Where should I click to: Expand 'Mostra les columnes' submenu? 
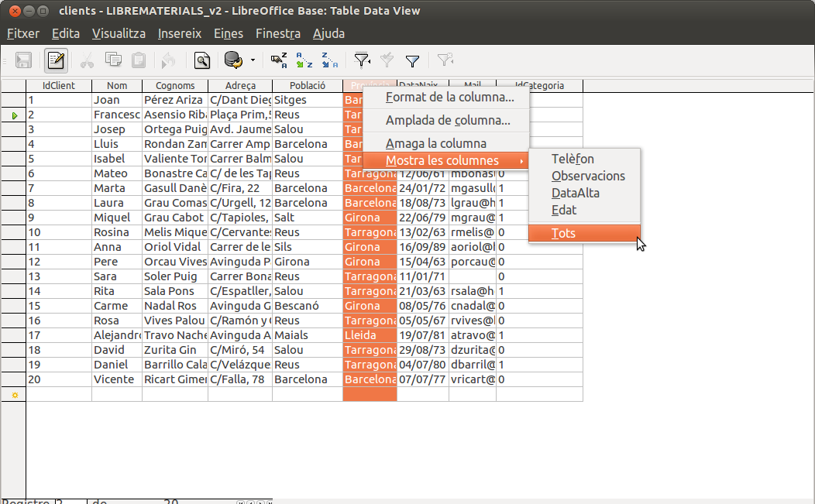click(442, 161)
